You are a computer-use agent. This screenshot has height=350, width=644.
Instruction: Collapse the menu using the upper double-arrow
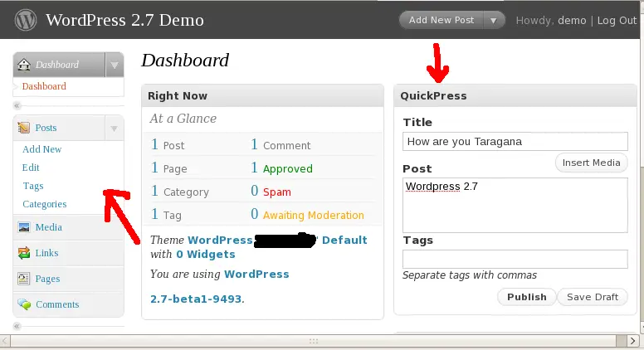[x=17, y=105]
